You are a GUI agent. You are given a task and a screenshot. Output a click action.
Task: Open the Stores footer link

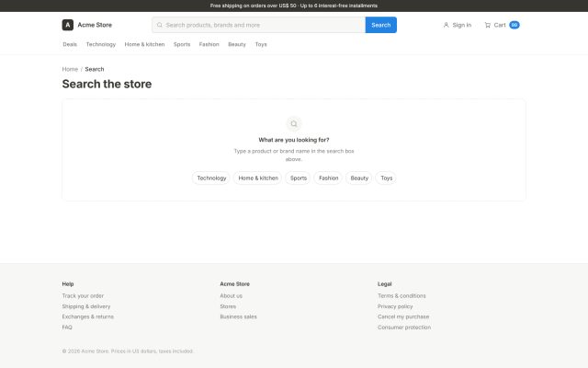pos(228,306)
